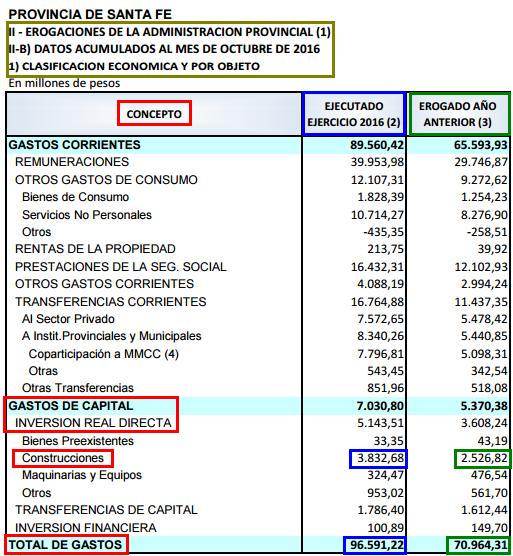Select Otras Transferencias label

point(78,388)
